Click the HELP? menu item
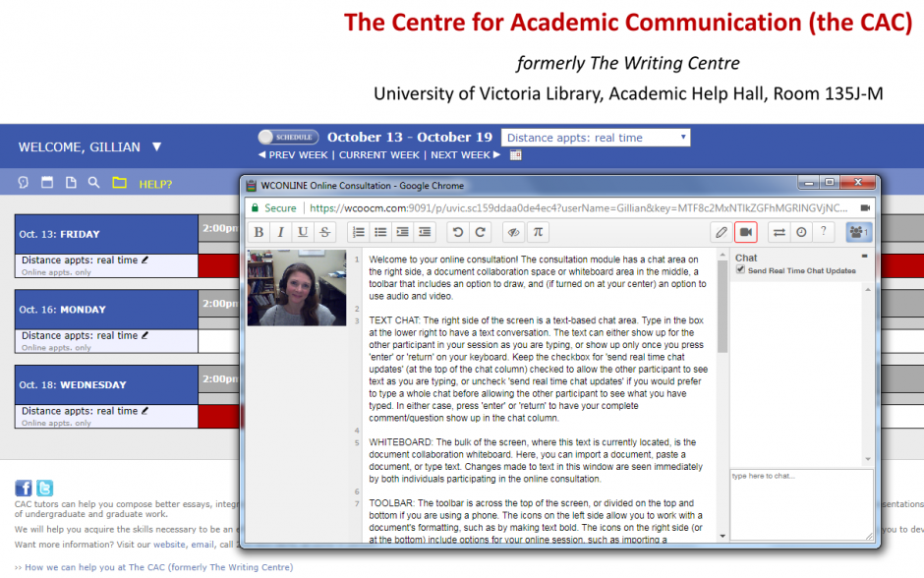Image resolution: width=924 pixels, height=578 pixels. [x=156, y=183]
